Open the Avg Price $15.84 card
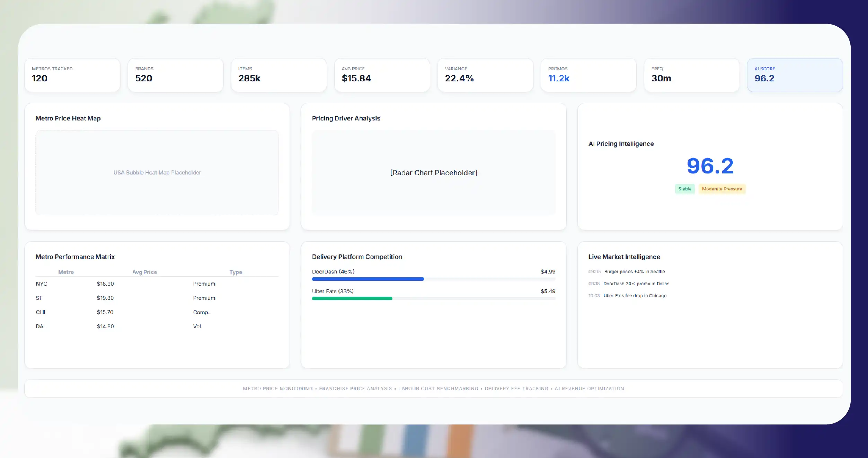868x458 pixels. coord(382,75)
